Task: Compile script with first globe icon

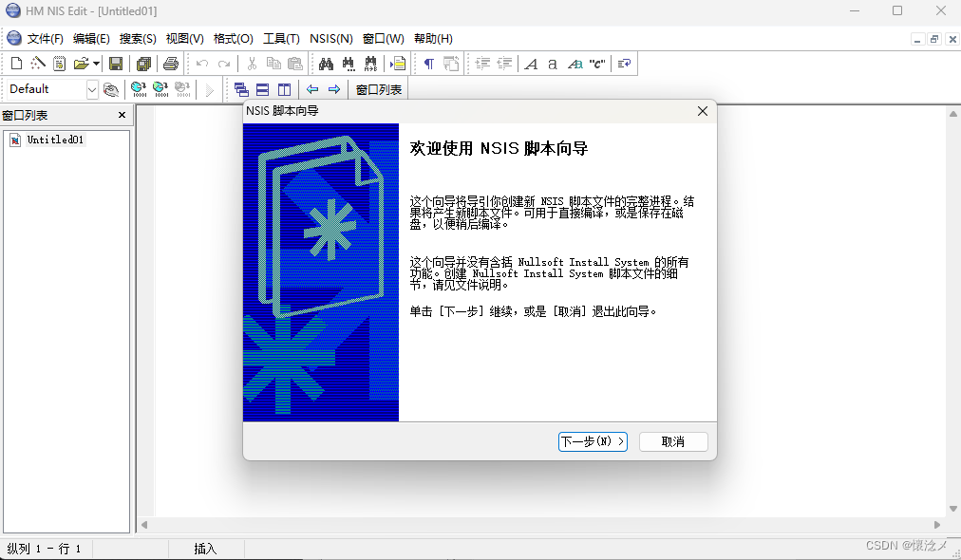Action: [139, 89]
